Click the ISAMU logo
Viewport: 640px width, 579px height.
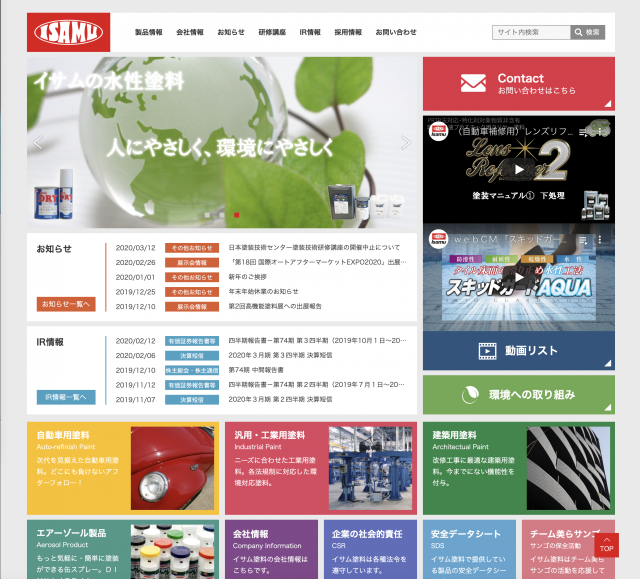click(69, 32)
